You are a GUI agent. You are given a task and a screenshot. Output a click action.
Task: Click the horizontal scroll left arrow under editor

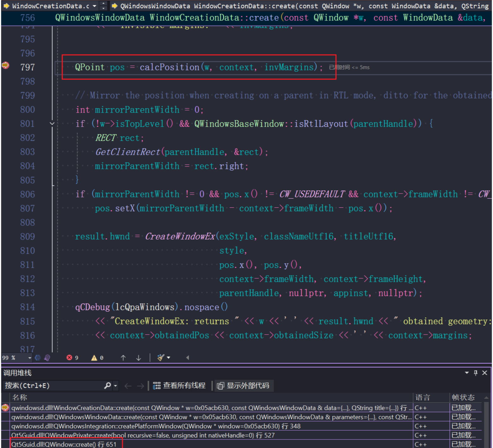pos(187,358)
